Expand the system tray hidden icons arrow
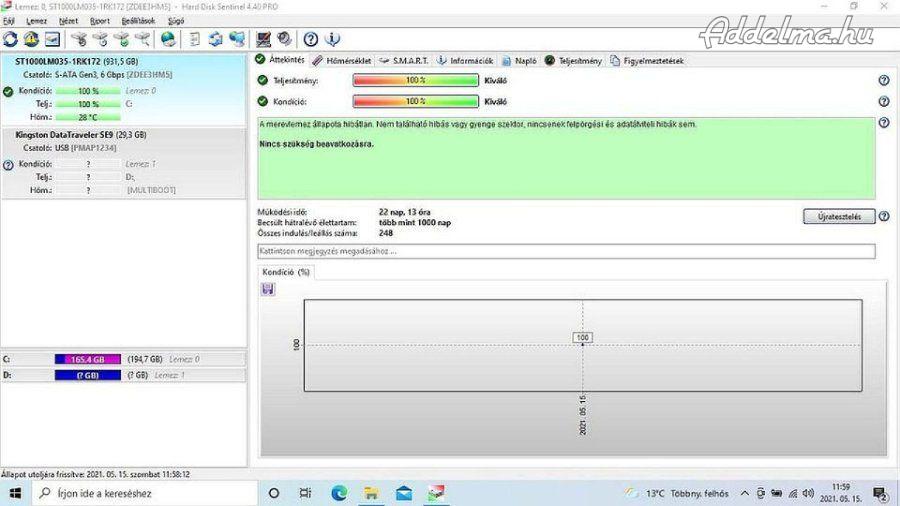900x506 pixels. 743,493
